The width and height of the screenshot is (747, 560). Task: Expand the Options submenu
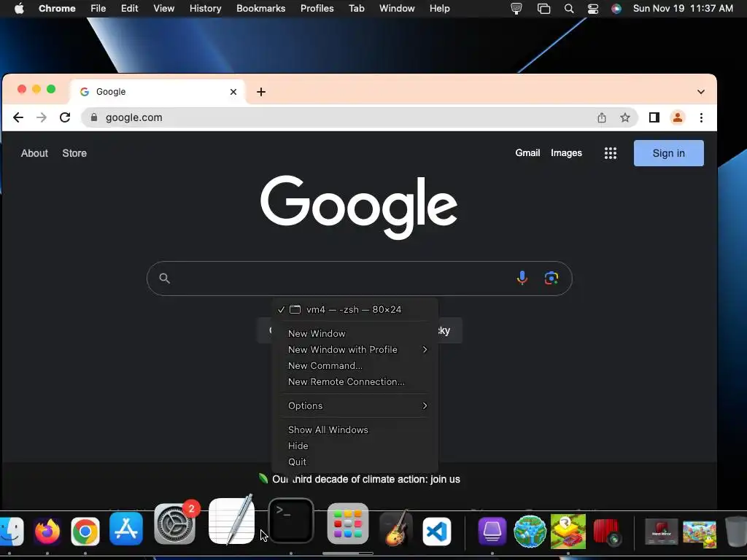click(355, 405)
